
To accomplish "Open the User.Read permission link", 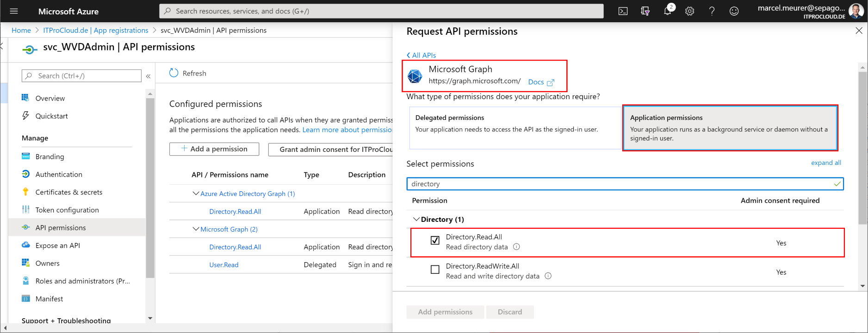I will 224,265.
